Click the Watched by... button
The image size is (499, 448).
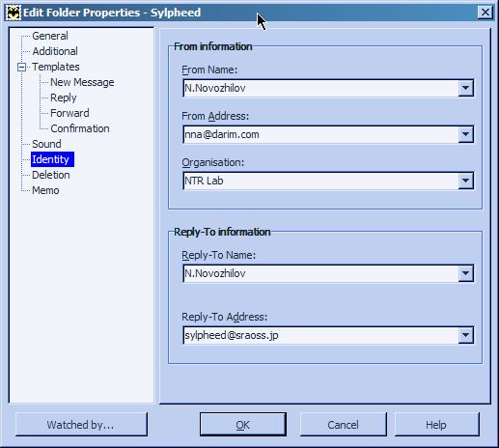pos(81,425)
